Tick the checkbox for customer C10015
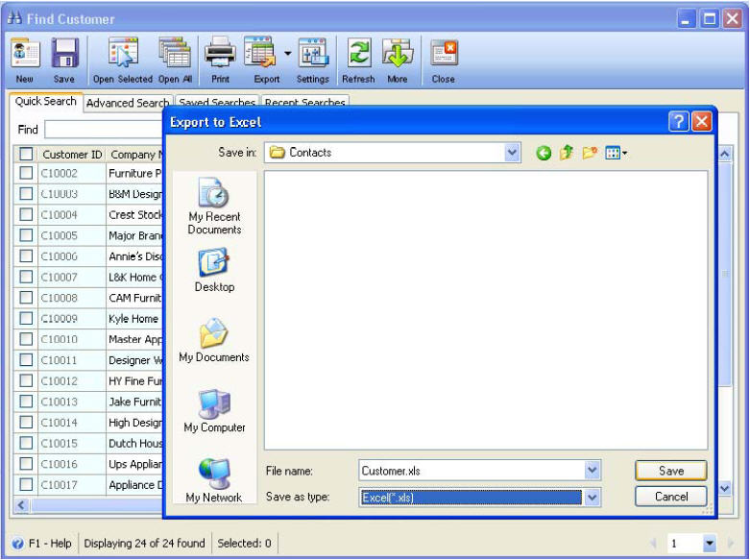750x560 pixels. 26,443
